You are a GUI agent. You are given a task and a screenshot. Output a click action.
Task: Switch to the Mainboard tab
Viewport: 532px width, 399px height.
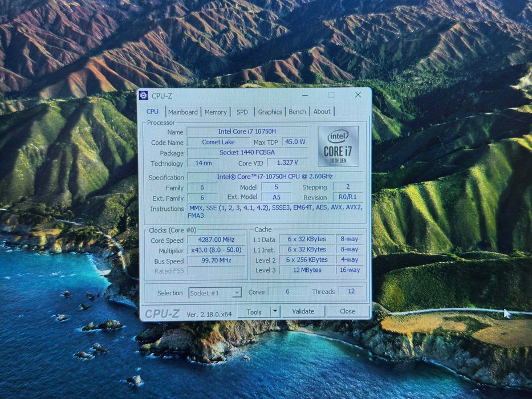[183, 112]
